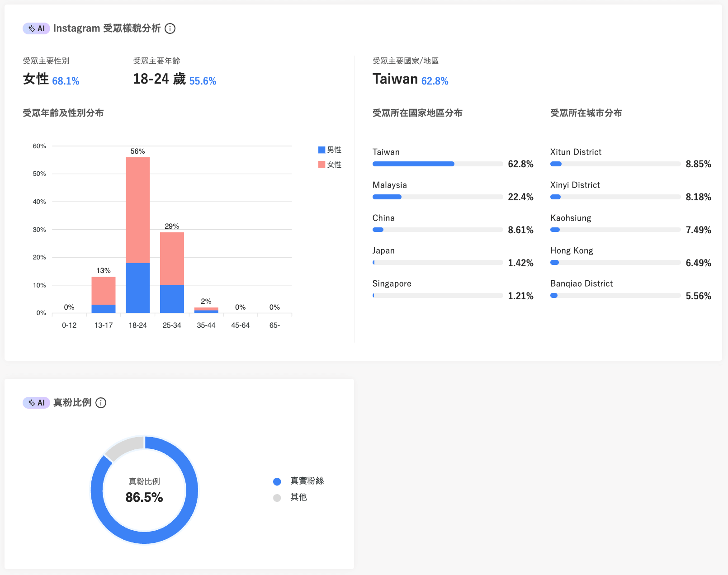The image size is (728, 575).
Task: Click Kaohsiung city progress bar
Action: [x=615, y=230]
